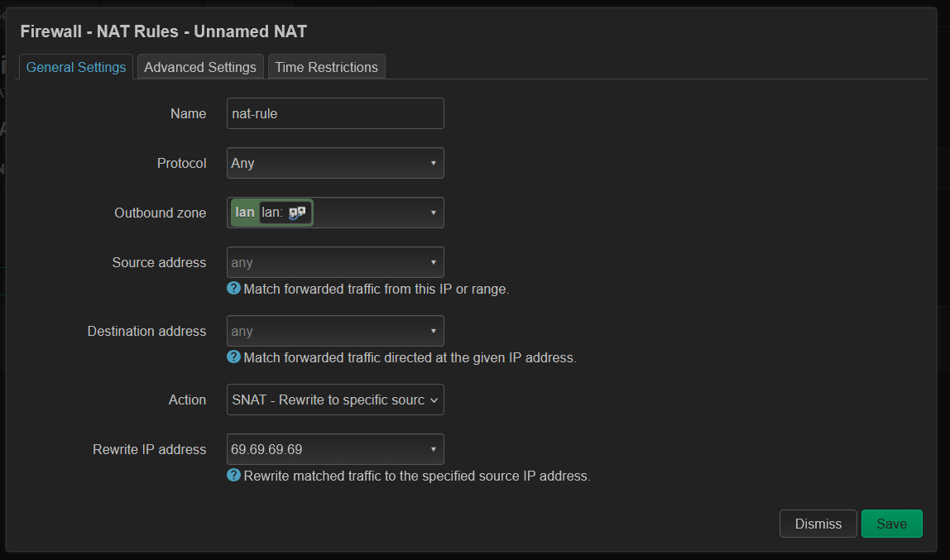Click the help icon under Source address

point(233,289)
